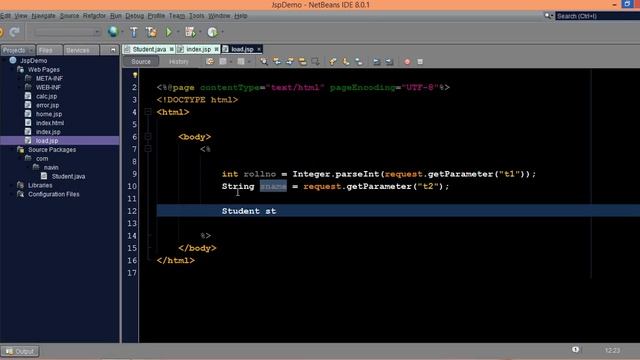
Task: Click the Shift Line Right icon
Action: [389, 62]
